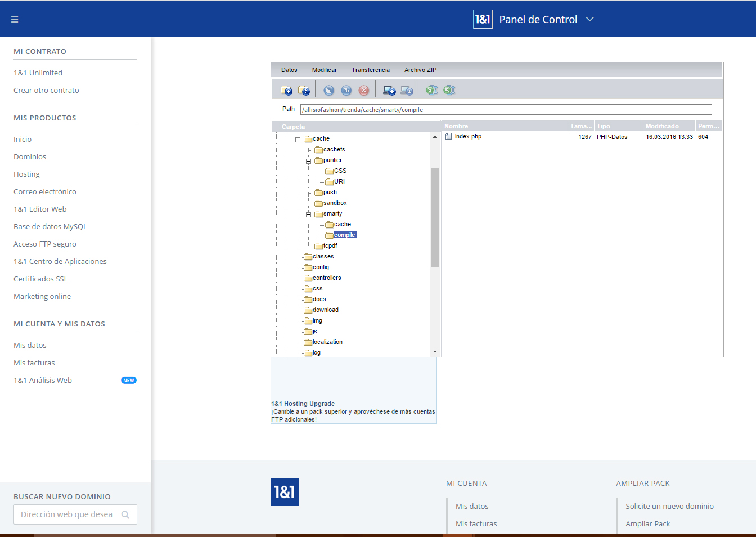Select the cache folder under smarty

point(343,224)
